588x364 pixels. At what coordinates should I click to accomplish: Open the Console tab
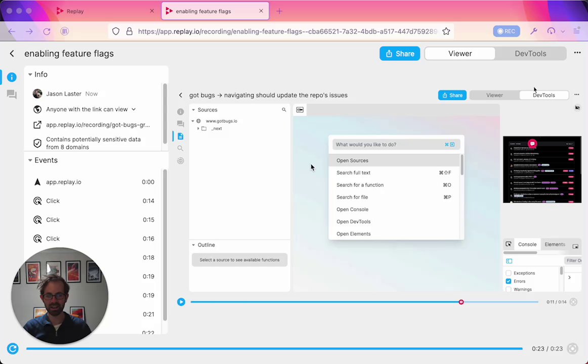527,244
